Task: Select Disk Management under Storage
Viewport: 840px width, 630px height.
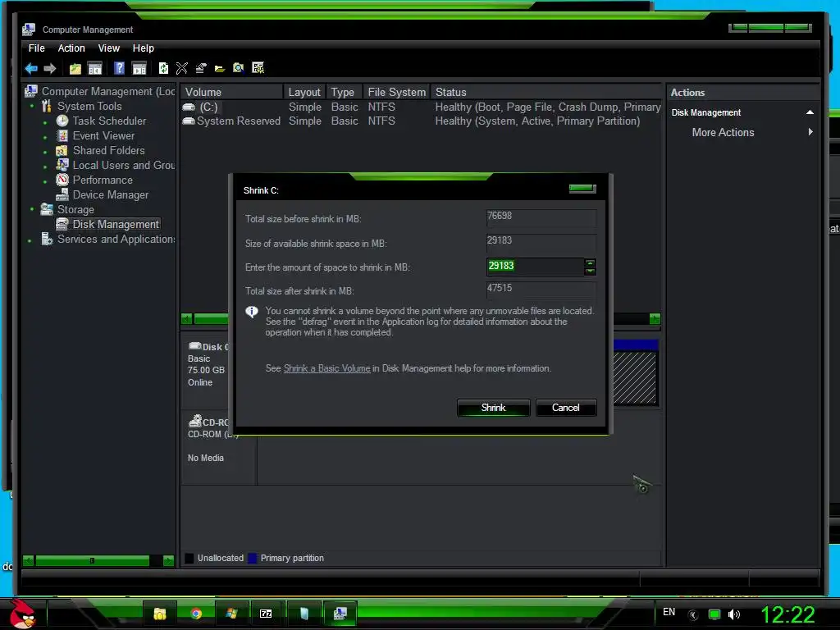Action: click(116, 225)
